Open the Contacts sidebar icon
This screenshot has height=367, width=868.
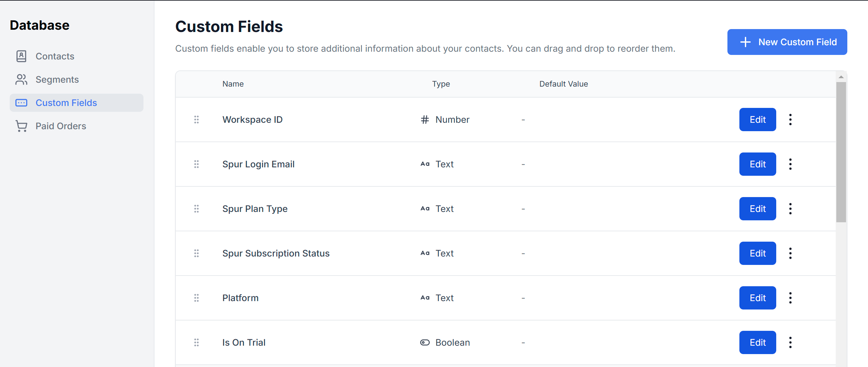21,56
